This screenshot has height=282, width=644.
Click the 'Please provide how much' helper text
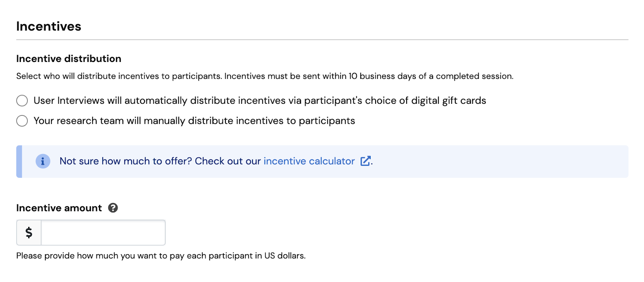[161, 256]
